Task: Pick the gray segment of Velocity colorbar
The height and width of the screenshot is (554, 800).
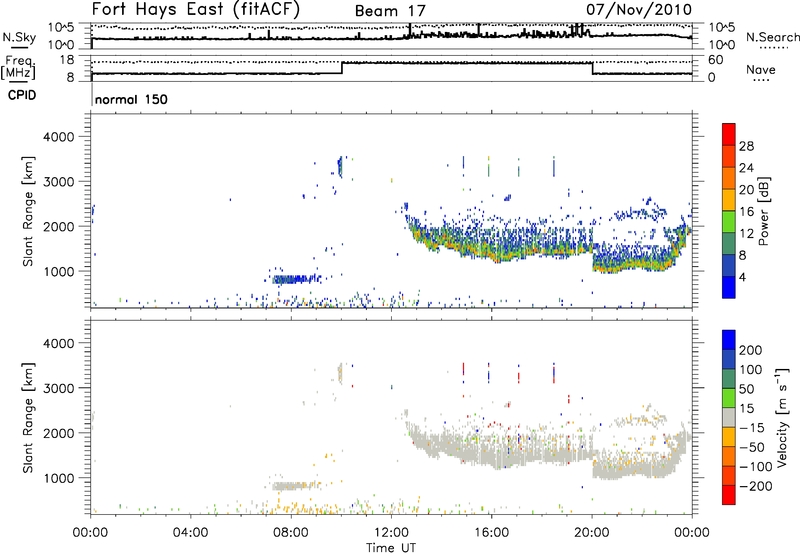Action: (729, 417)
